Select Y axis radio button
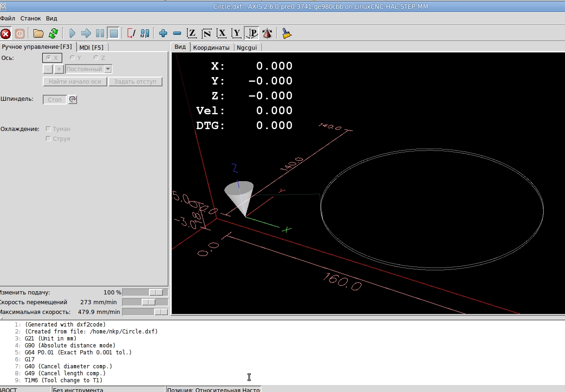This screenshot has width=565, height=392. point(72,58)
